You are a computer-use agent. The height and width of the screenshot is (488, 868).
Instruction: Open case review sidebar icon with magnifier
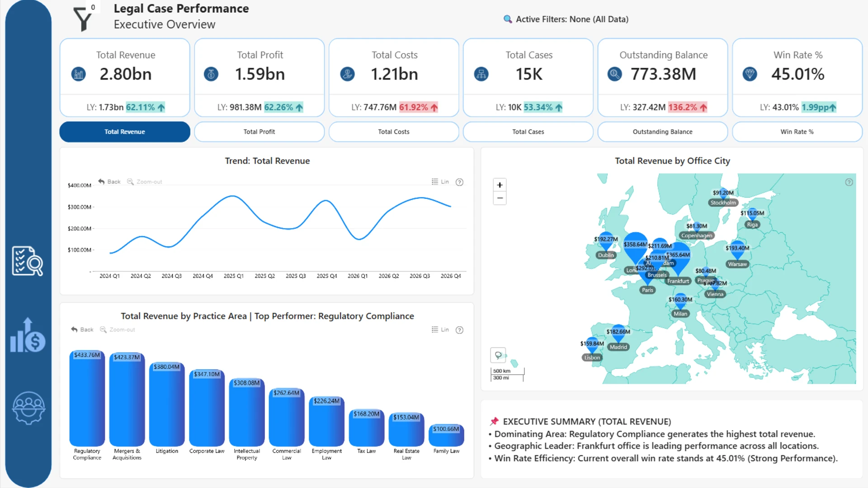coord(28,261)
